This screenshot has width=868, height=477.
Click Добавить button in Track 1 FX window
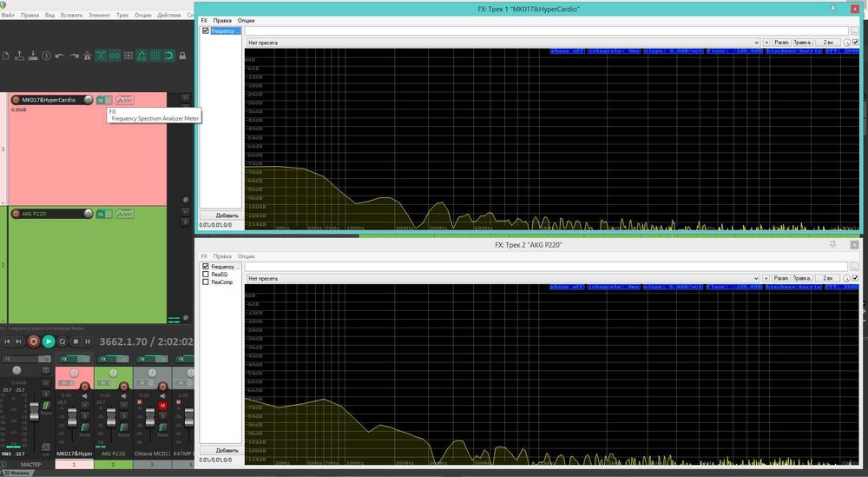point(220,215)
